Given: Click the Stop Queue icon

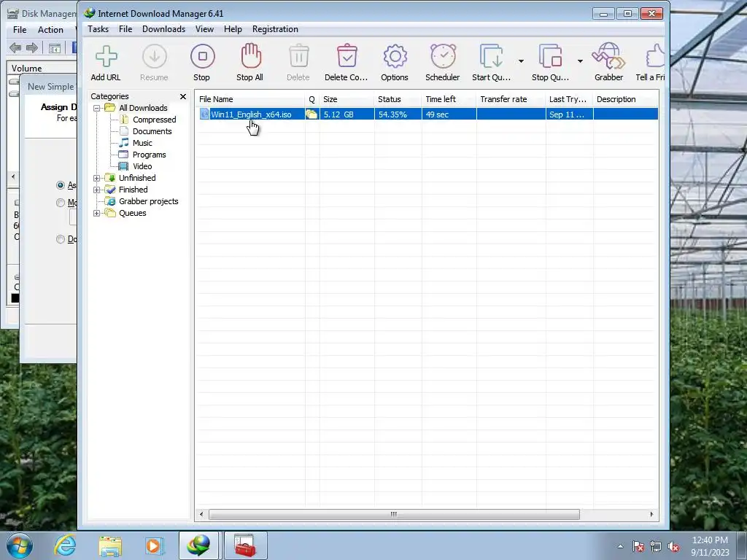Looking at the screenshot, I should (550, 57).
